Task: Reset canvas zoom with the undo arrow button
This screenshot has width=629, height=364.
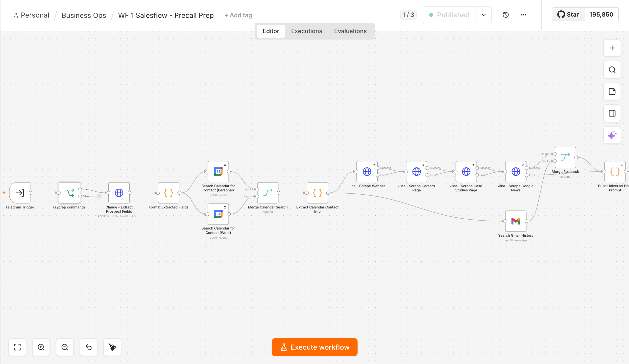Action: pyautogui.click(x=88, y=347)
